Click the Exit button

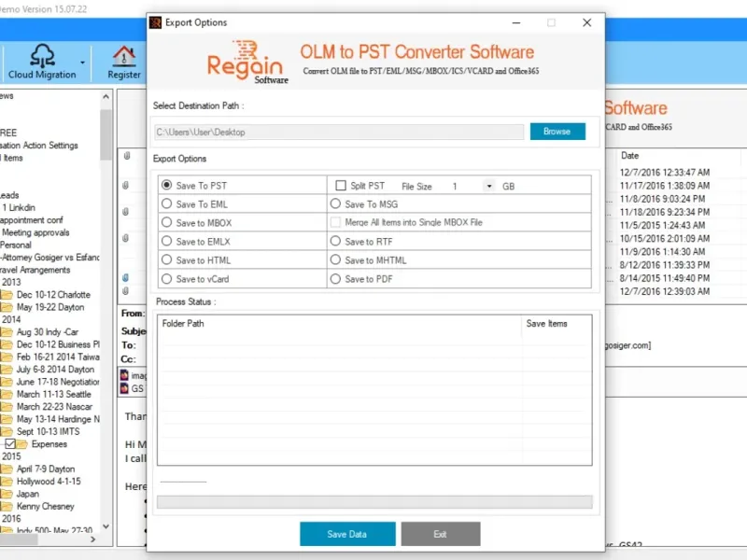click(440, 534)
